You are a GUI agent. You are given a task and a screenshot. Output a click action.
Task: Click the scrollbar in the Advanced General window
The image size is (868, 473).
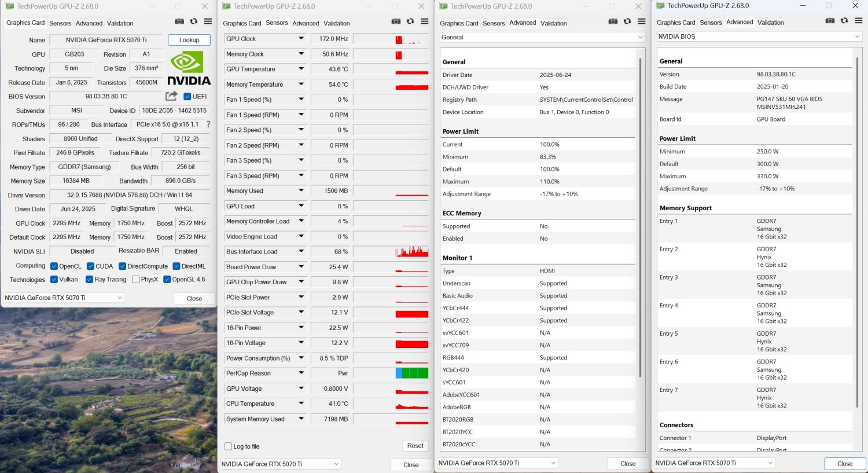[x=640, y=217]
